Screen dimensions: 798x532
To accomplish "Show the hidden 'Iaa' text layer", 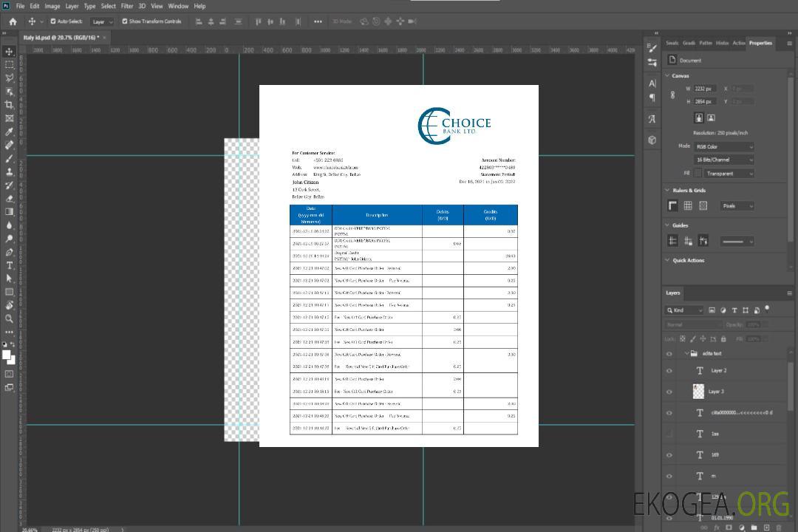I will click(669, 434).
